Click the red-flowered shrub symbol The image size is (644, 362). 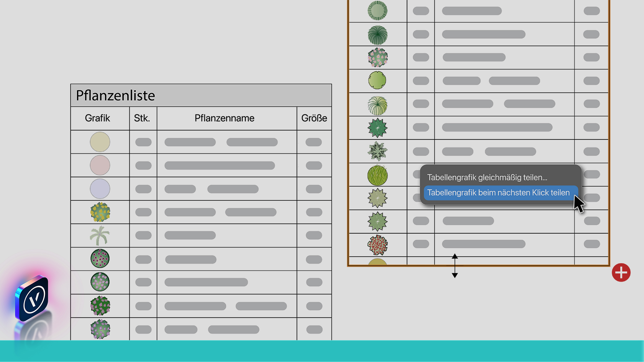coord(378,245)
